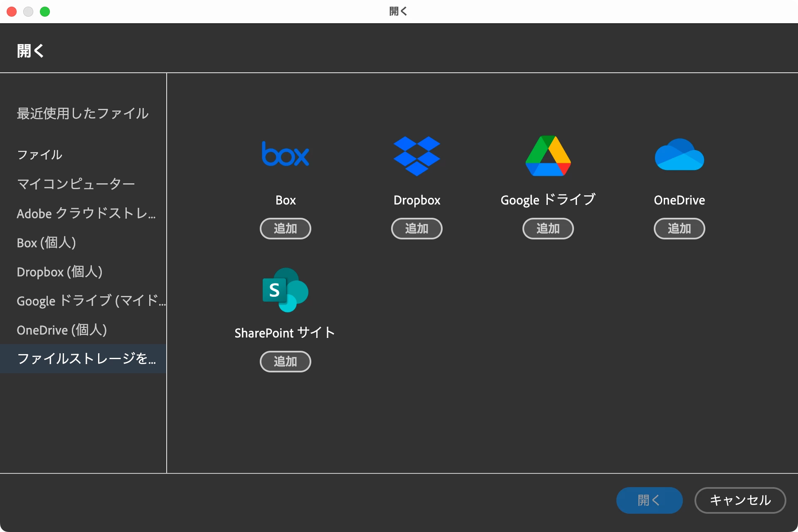This screenshot has height=532, width=798.
Task: Click the Box logo icon
Action: (x=285, y=154)
